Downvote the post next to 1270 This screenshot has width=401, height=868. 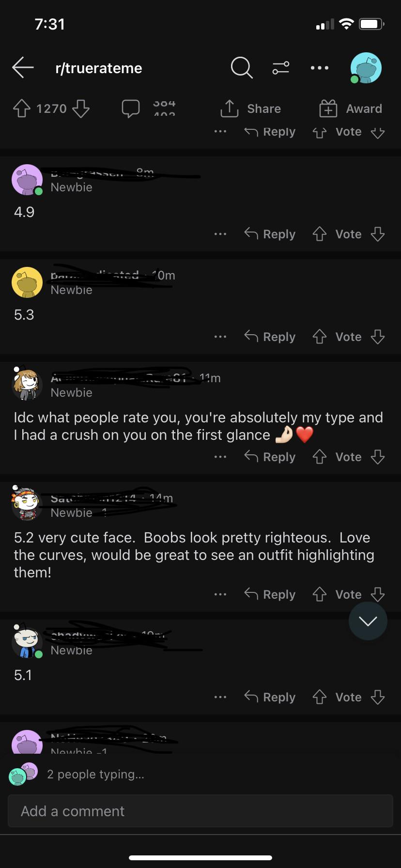(x=81, y=108)
